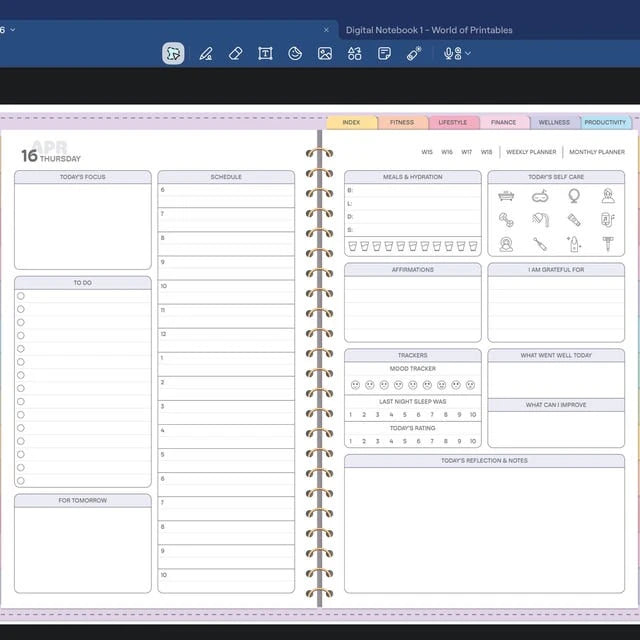The height and width of the screenshot is (640, 640).
Task: Open the dropdown chevron beside document title
Action: point(13,30)
